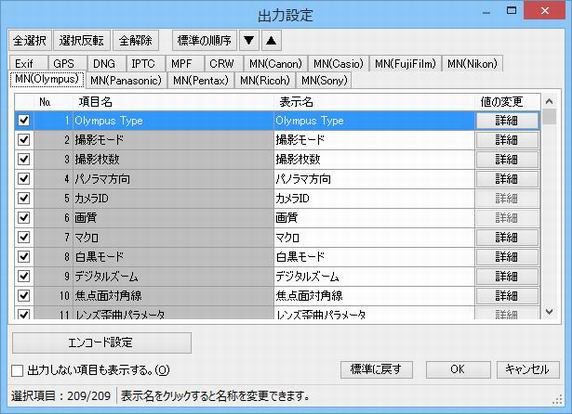Viewport: 572px width, 414px height.
Task: Enable 出力しない項目も表示する checkbox
Action: click(17, 371)
